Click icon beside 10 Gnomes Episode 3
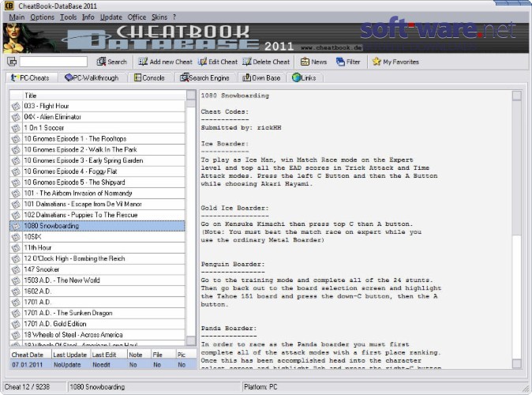The height and width of the screenshot is (395, 532). 16,160
